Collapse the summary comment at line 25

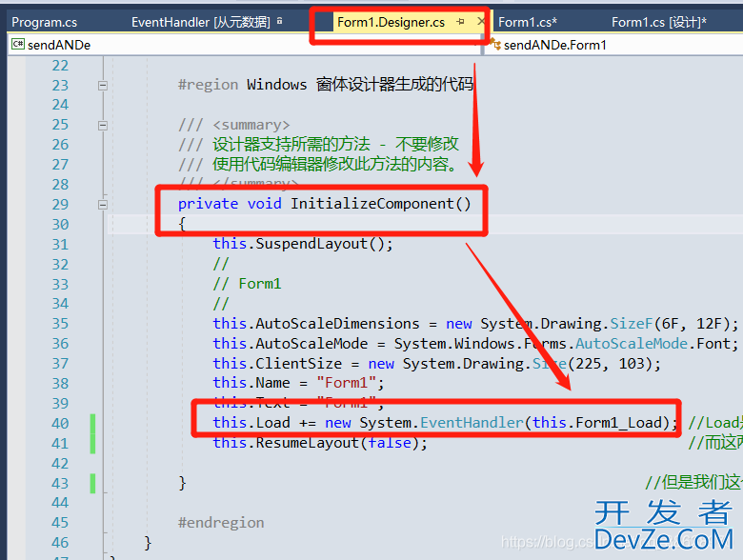pos(103,126)
